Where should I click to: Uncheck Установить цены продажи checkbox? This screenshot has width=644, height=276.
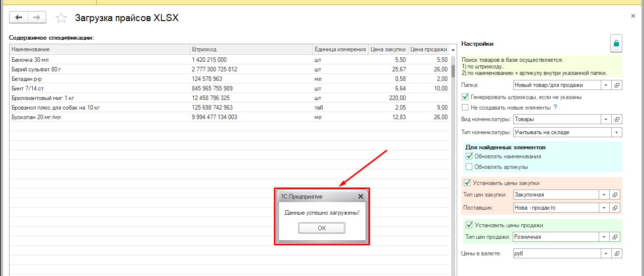point(469,225)
